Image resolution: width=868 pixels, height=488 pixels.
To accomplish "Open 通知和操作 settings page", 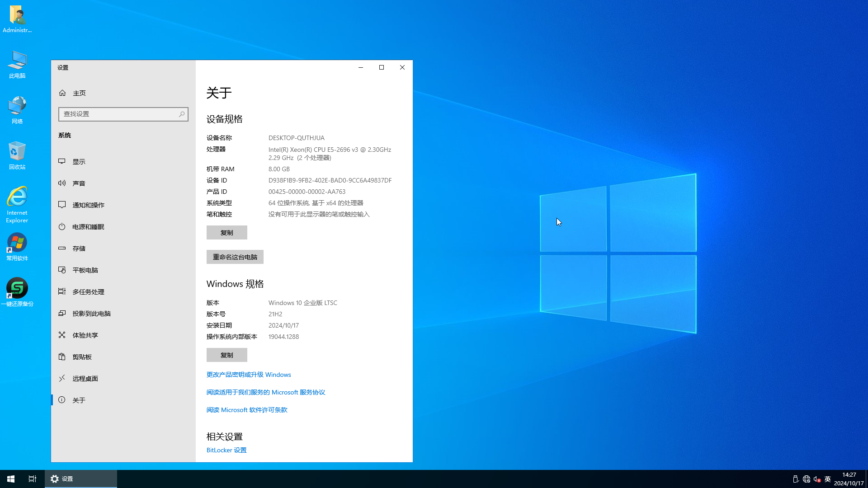I will pos(123,205).
